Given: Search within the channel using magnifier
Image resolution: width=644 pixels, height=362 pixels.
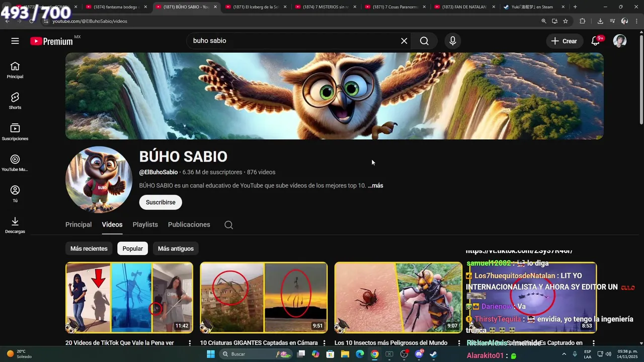Looking at the screenshot, I should pos(228,225).
